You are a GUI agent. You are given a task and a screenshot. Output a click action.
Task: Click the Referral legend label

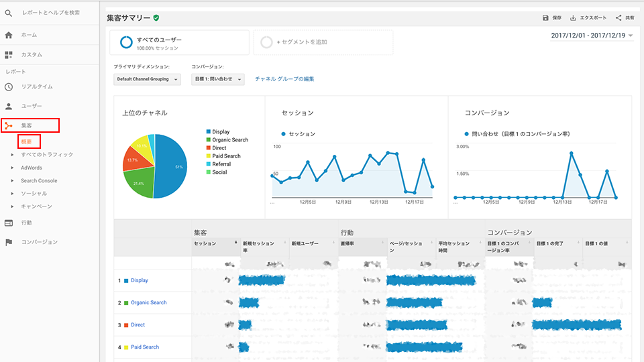click(221, 164)
